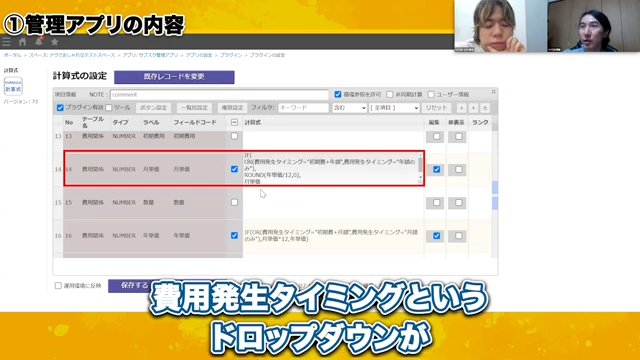Uncheck the formula checkbox for row 14 月単価

[x=234, y=169]
